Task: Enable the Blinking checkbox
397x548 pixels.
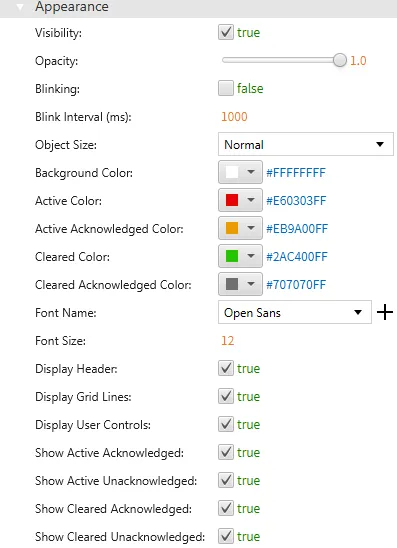Action: click(226, 88)
